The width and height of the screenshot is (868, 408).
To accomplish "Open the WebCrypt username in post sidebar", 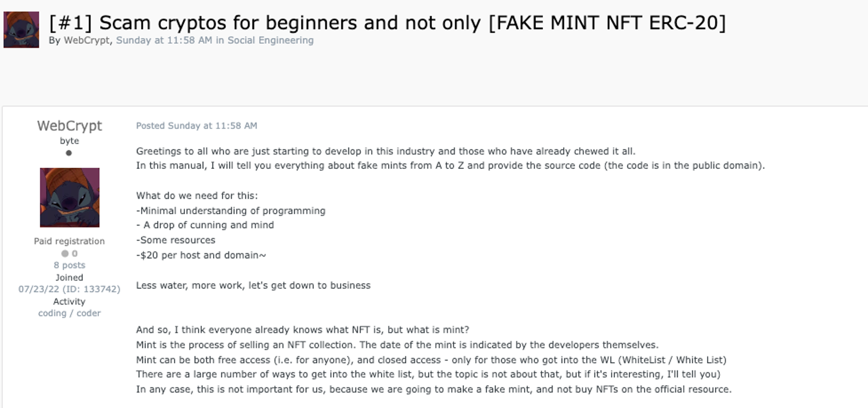I will point(70,126).
